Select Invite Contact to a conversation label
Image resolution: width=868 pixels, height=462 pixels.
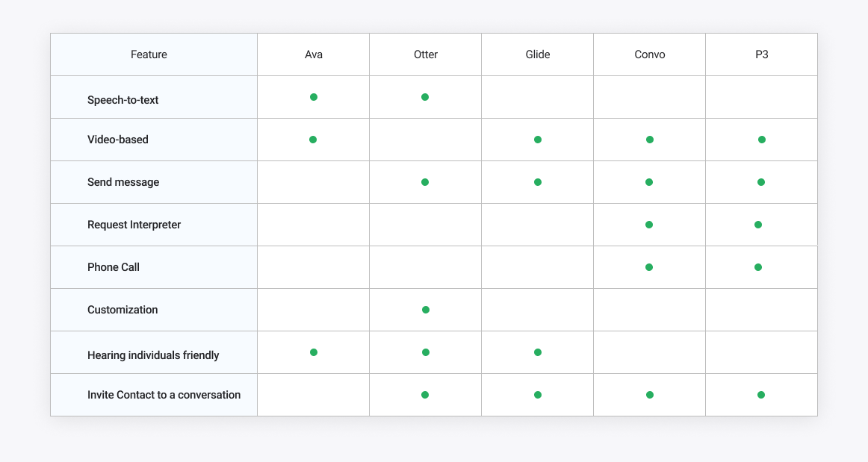coord(164,395)
